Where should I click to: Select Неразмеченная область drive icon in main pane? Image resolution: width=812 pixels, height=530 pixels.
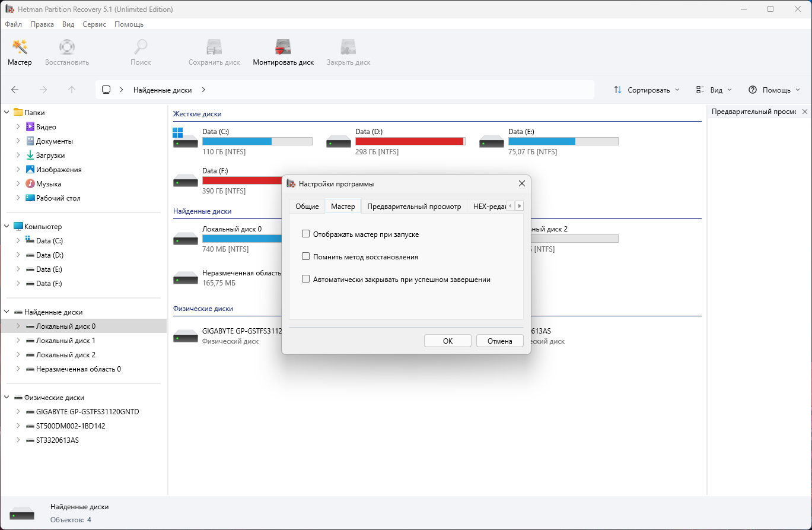(185, 278)
